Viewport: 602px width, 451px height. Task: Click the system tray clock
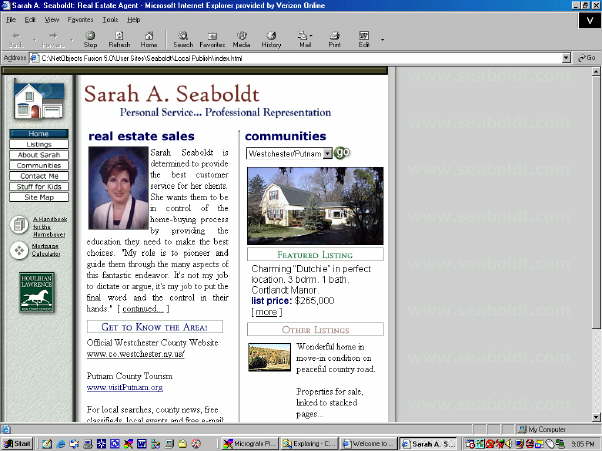pos(582,444)
